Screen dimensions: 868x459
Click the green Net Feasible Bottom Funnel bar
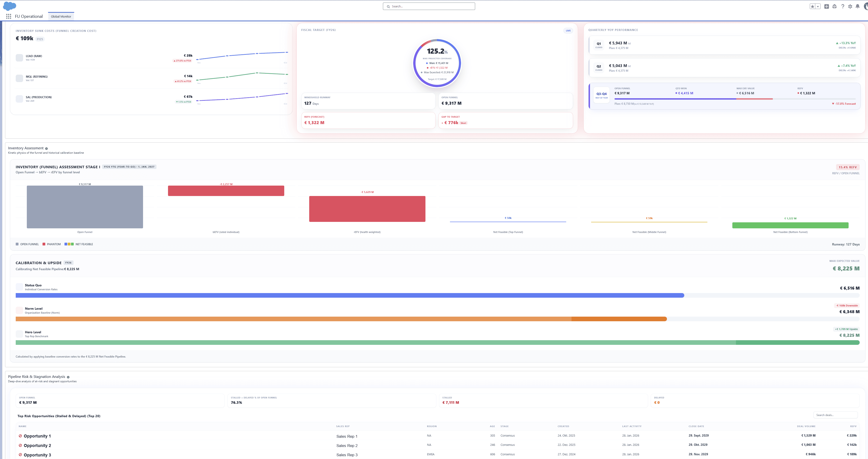pos(790,225)
